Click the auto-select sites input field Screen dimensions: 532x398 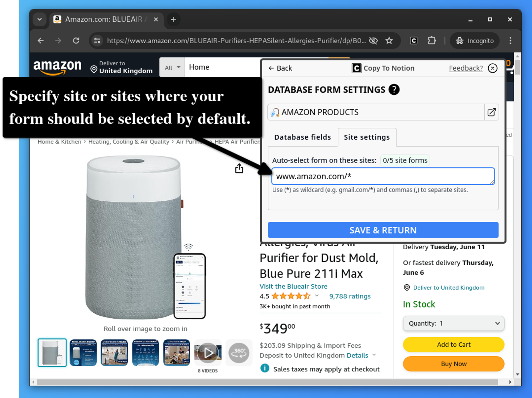[x=383, y=176]
